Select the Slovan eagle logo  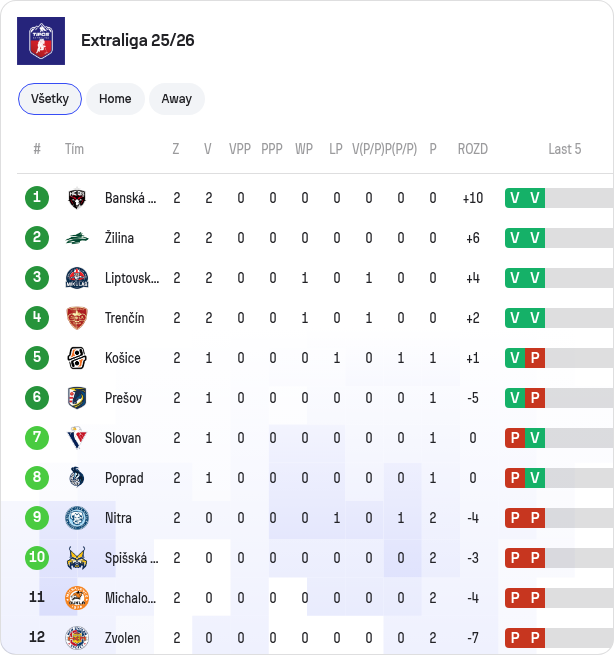[x=77, y=438]
